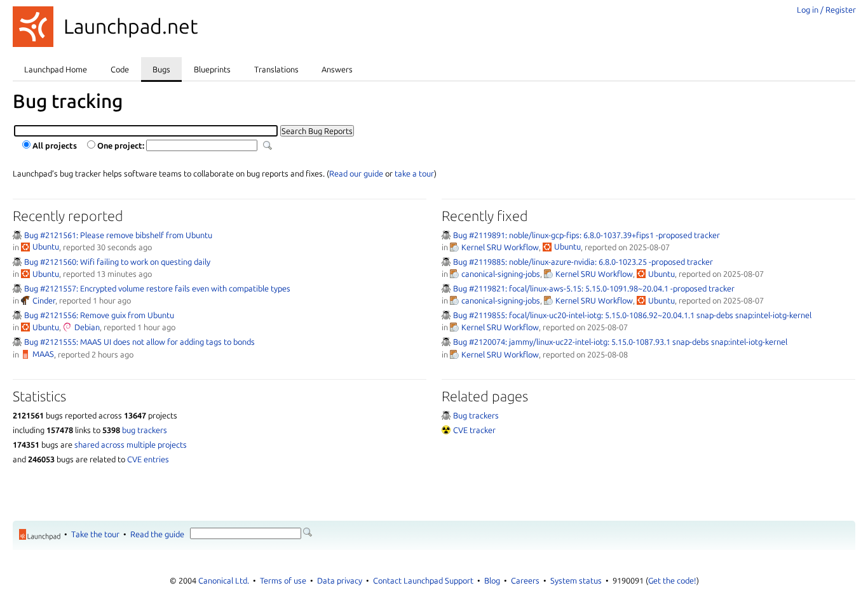868x595 pixels.
Task: Click bug icon next to Bug #2119821
Action: point(446,288)
